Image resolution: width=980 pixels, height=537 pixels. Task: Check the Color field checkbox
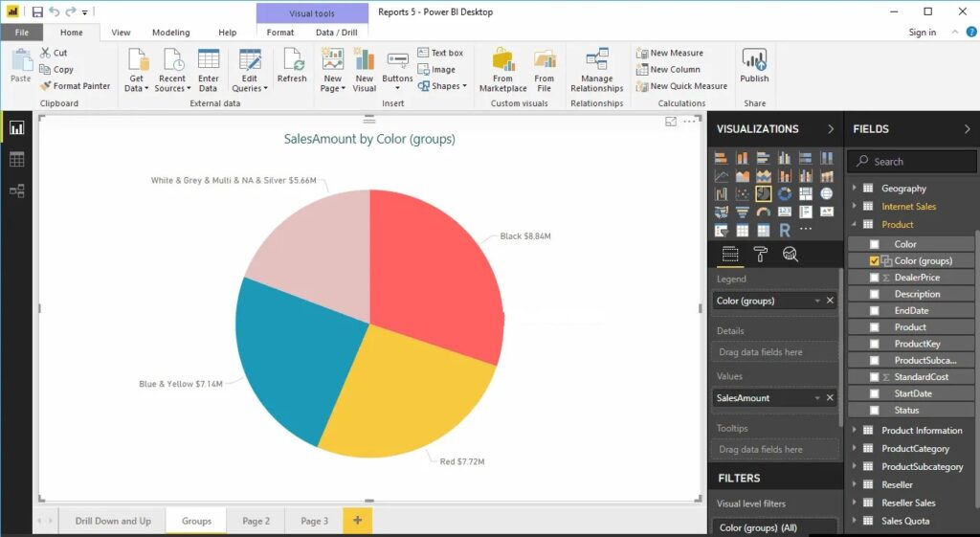click(875, 244)
